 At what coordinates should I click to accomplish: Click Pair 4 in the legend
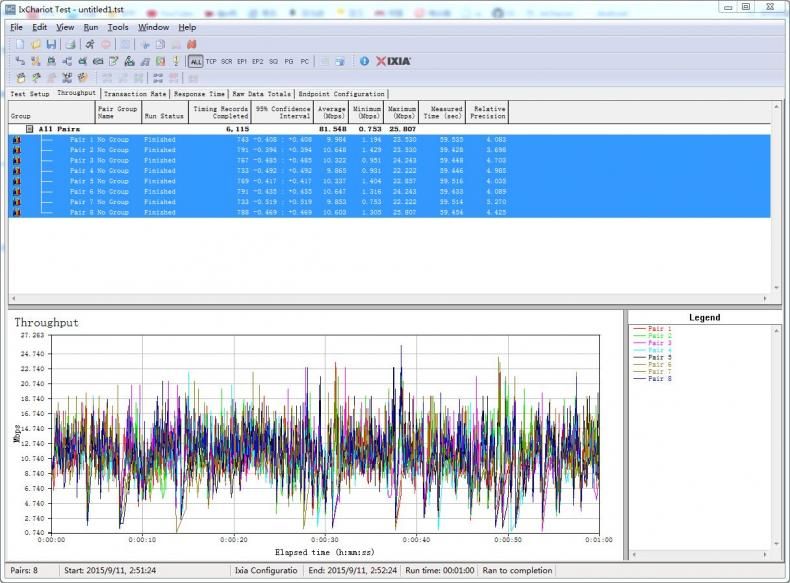pos(652,350)
